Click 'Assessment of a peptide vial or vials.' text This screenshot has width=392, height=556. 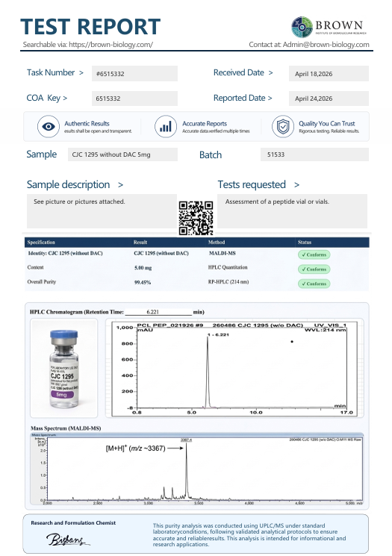tap(277, 202)
